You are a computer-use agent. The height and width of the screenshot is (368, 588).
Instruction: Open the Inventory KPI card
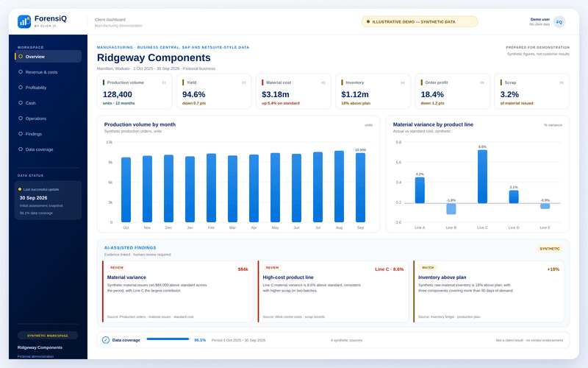point(373,91)
